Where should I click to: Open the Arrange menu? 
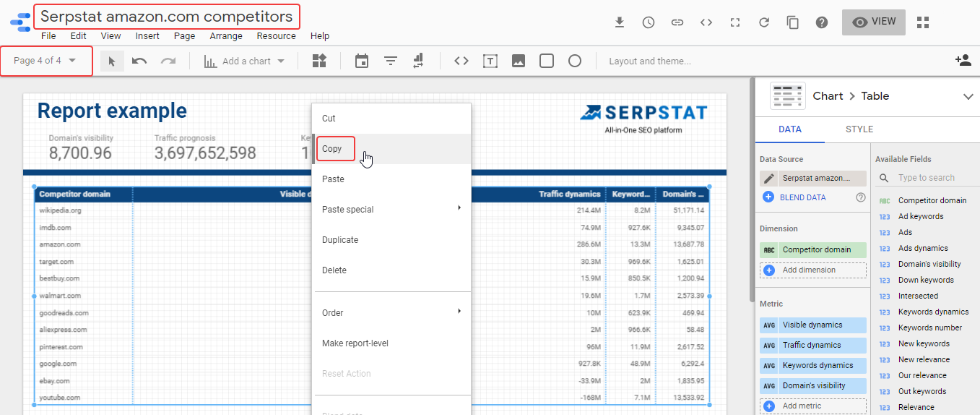coord(226,36)
